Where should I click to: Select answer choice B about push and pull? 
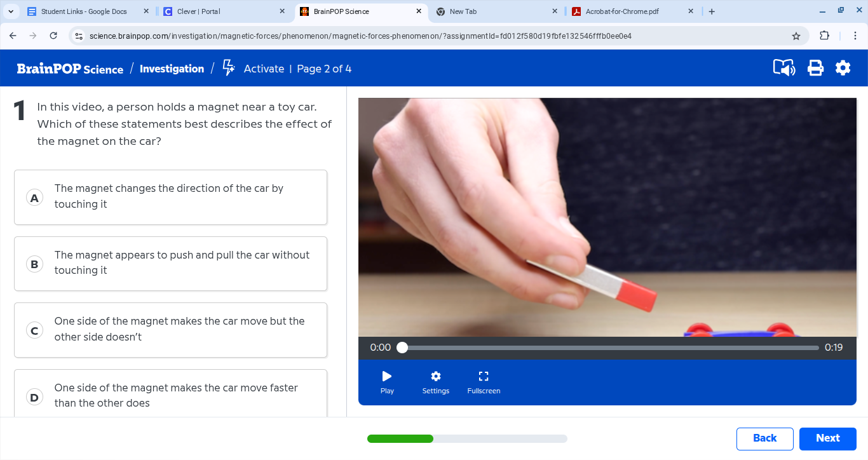coord(170,263)
